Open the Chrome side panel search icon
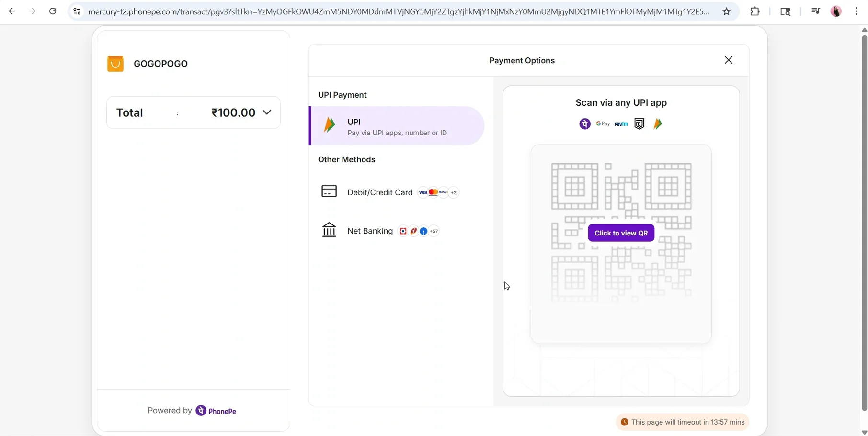Screen dimensions: 868x436 tap(785, 11)
